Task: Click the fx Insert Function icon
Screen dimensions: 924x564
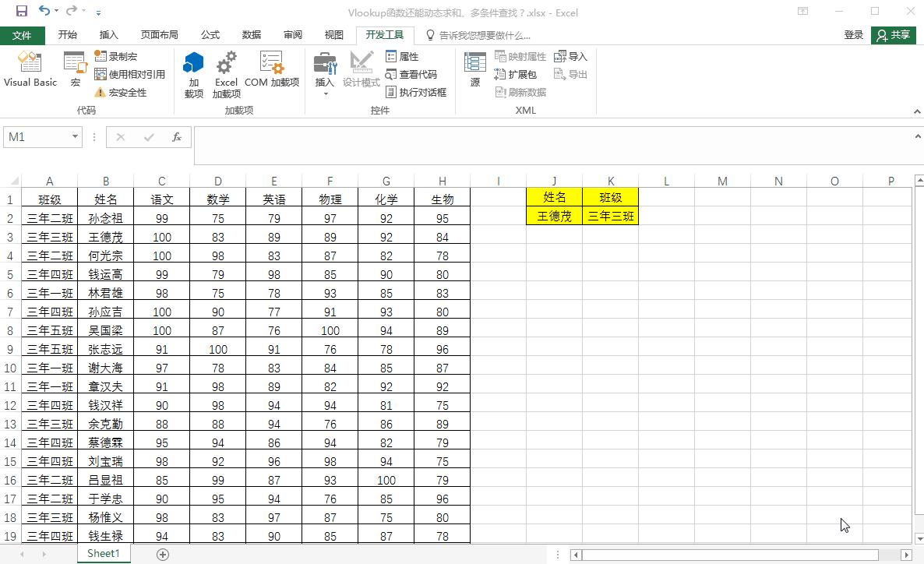Action: coord(177,136)
